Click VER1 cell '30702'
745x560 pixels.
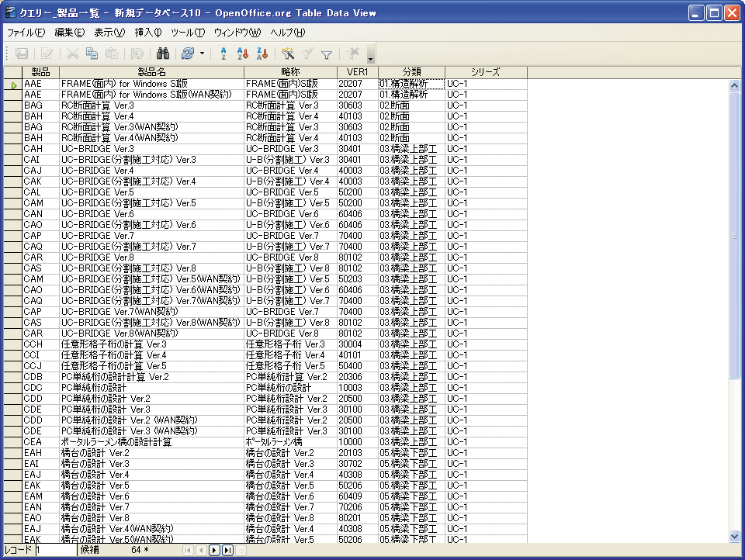(x=357, y=464)
